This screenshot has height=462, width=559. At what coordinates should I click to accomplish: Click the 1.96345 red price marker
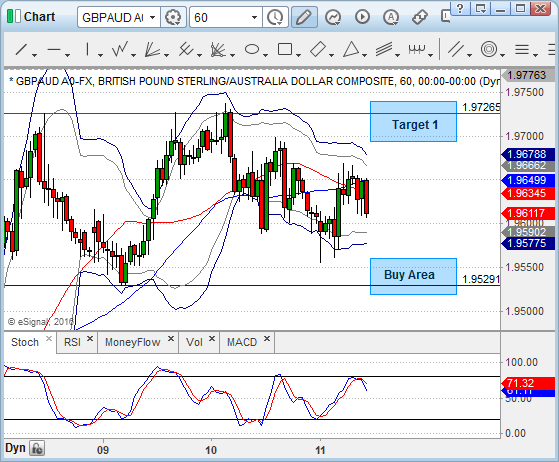(x=528, y=194)
